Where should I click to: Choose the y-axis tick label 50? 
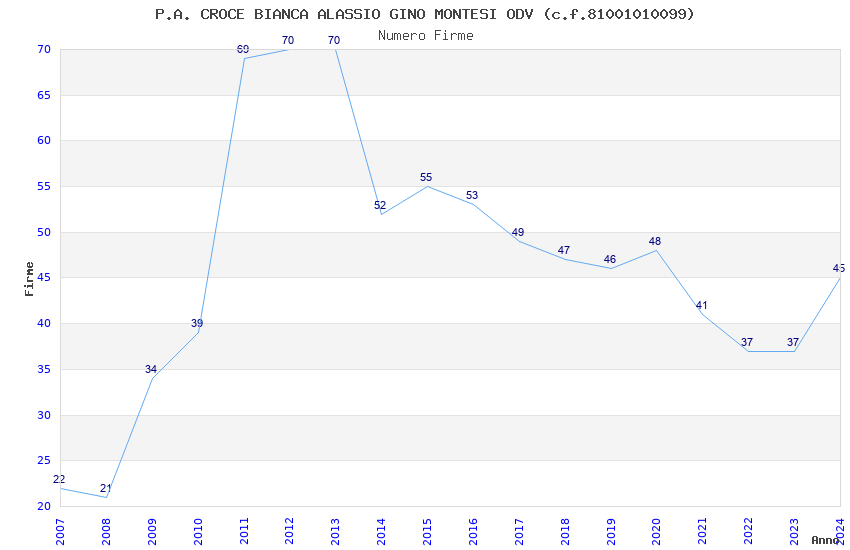point(44,232)
